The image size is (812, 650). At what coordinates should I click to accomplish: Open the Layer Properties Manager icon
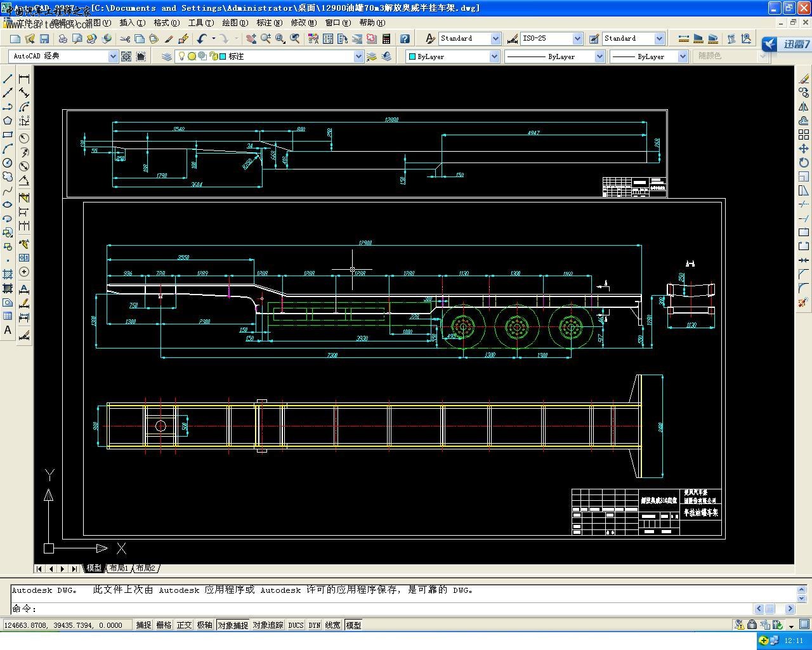tap(166, 56)
